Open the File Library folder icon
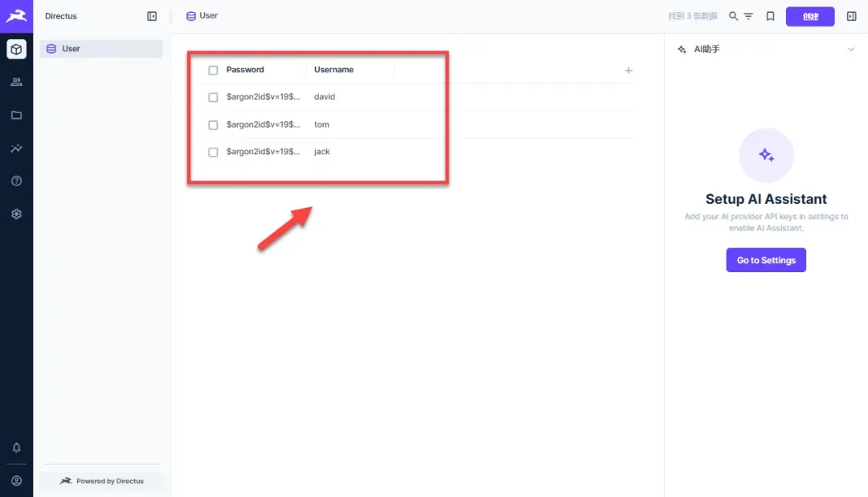This screenshot has width=868, height=497. click(16, 115)
